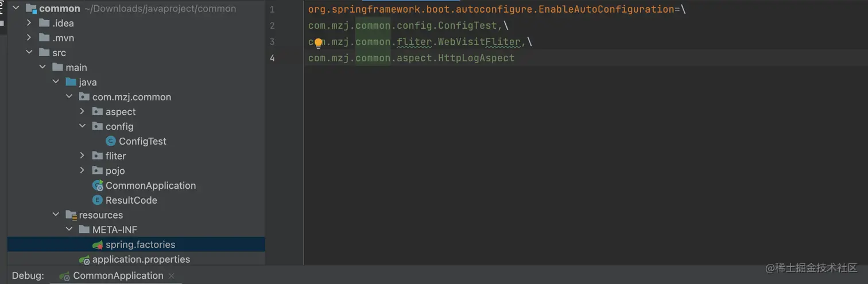Image resolution: width=868 pixels, height=284 pixels.
Task: Click the aspect package folder icon
Action: coord(97,112)
